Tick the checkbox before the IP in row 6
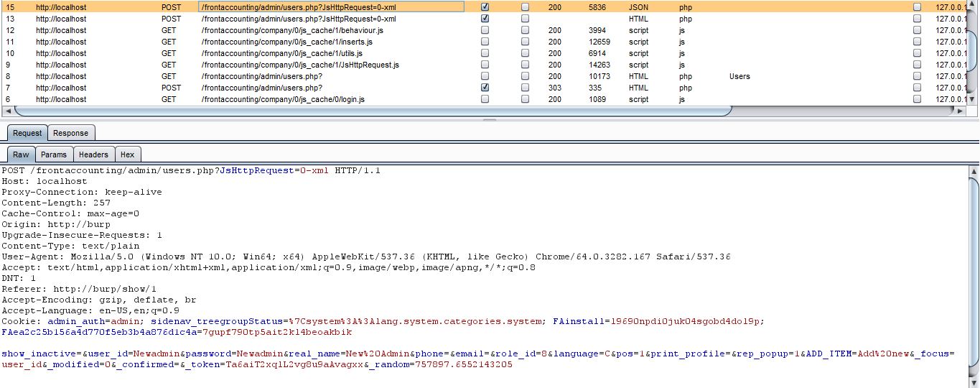 tap(917, 99)
